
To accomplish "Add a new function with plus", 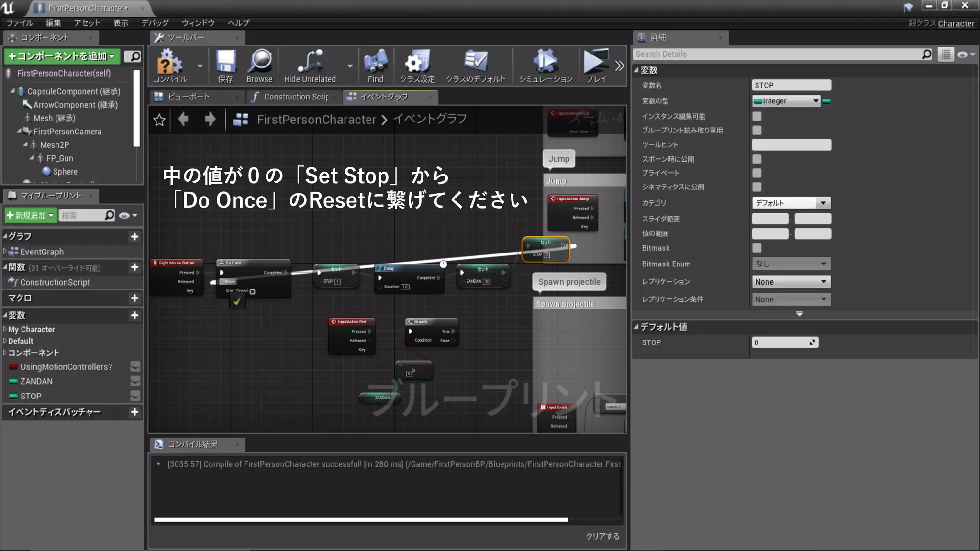I will tap(134, 267).
